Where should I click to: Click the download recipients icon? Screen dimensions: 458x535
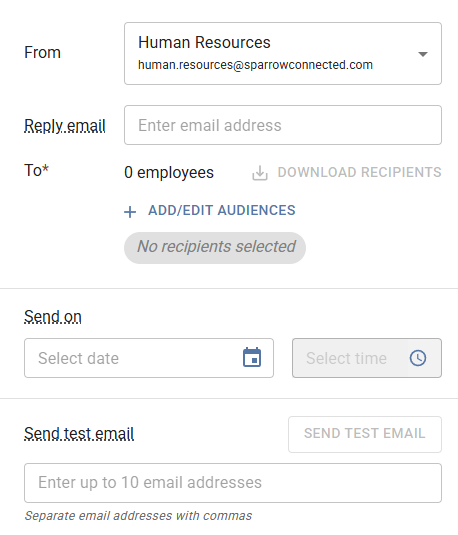point(260,173)
